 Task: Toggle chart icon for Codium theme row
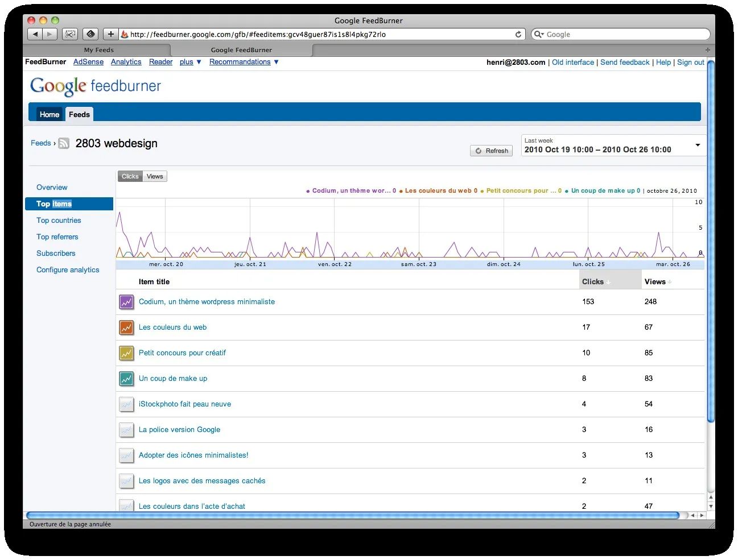[x=126, y=302]
